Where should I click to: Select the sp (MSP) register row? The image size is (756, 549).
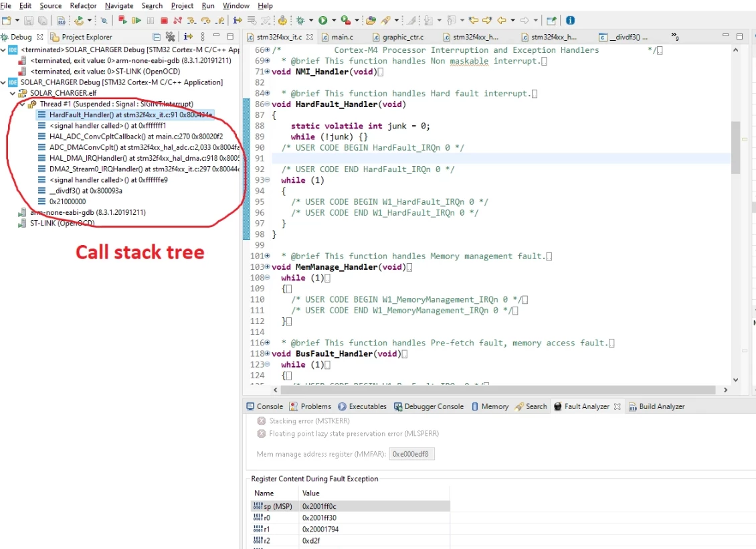(x=351, y=506)
